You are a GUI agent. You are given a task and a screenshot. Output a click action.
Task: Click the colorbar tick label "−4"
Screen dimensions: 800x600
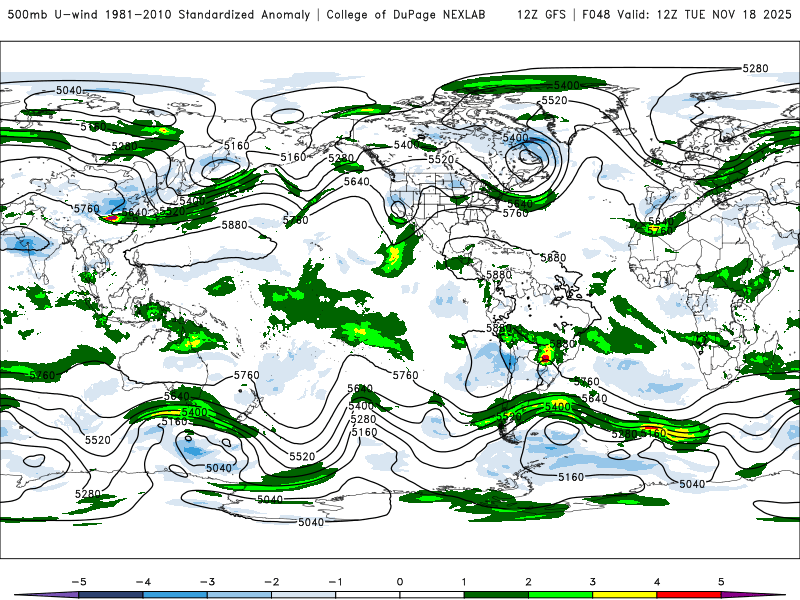click(143, 582)
